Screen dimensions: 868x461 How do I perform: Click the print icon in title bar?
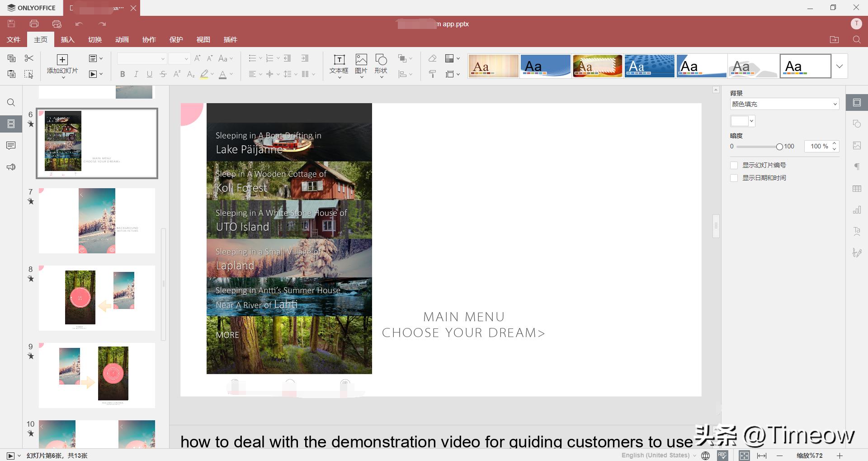(x=34, y=24)
